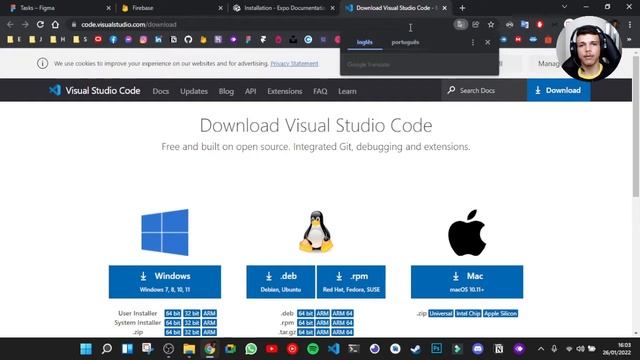Click the browser address bar URL

pos(129,24)
